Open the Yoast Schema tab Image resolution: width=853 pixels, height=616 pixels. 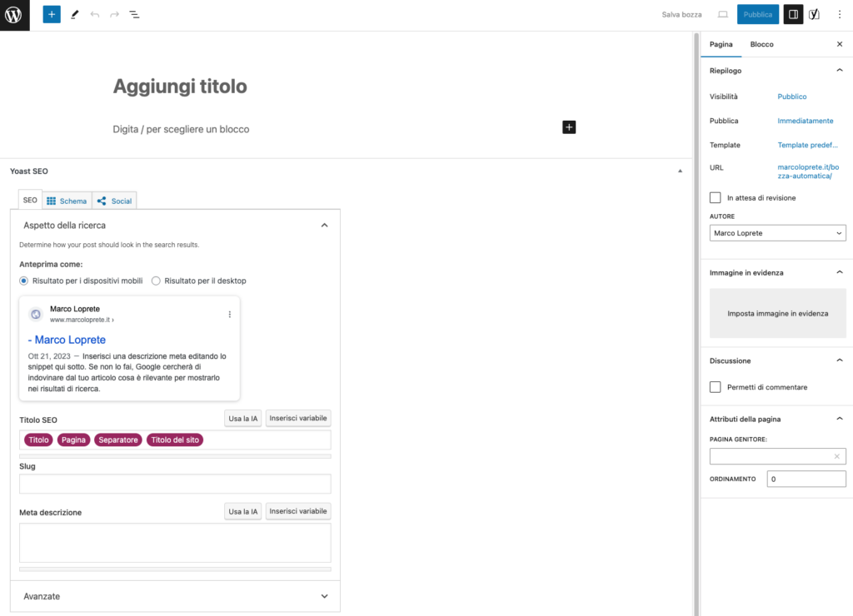point(67,201)
